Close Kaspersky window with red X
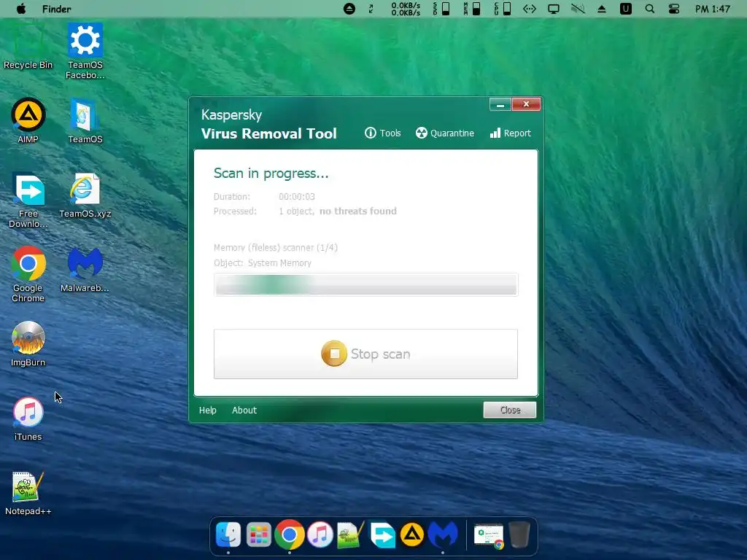The width and height of the screenshot is (747, 560). (x=527, y=104)
